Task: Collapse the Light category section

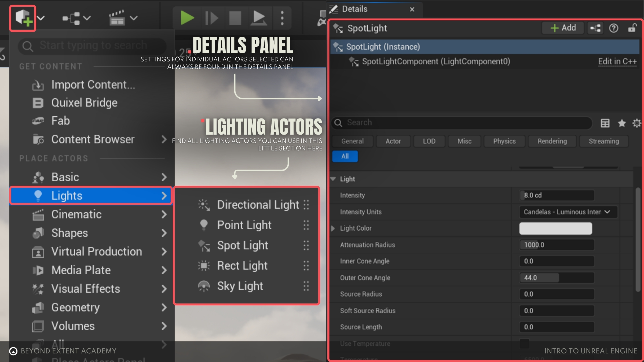Action: click(x=333, y=179)
